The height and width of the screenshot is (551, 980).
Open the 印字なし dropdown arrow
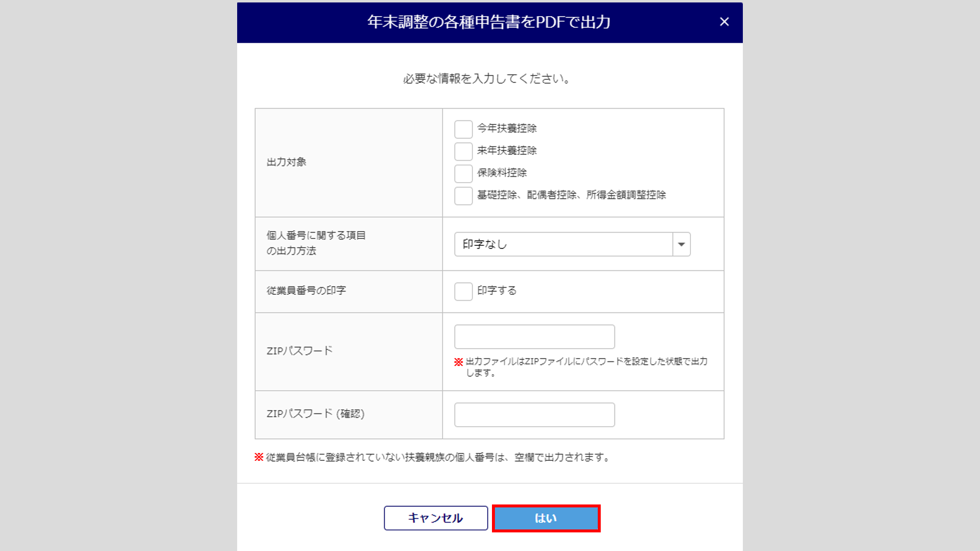(x=681, y=244)
